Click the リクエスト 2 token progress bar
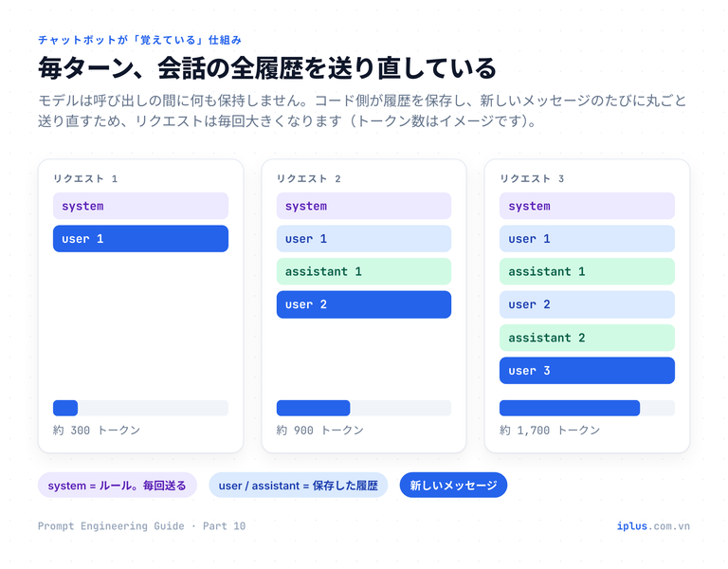This screenshot has width=728, height=569. point(364,408)
